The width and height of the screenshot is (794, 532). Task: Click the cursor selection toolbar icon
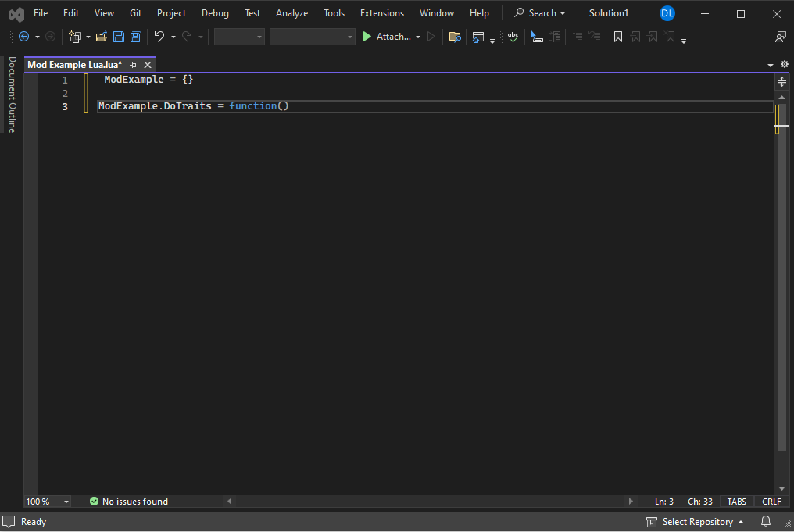pos(537,37)
